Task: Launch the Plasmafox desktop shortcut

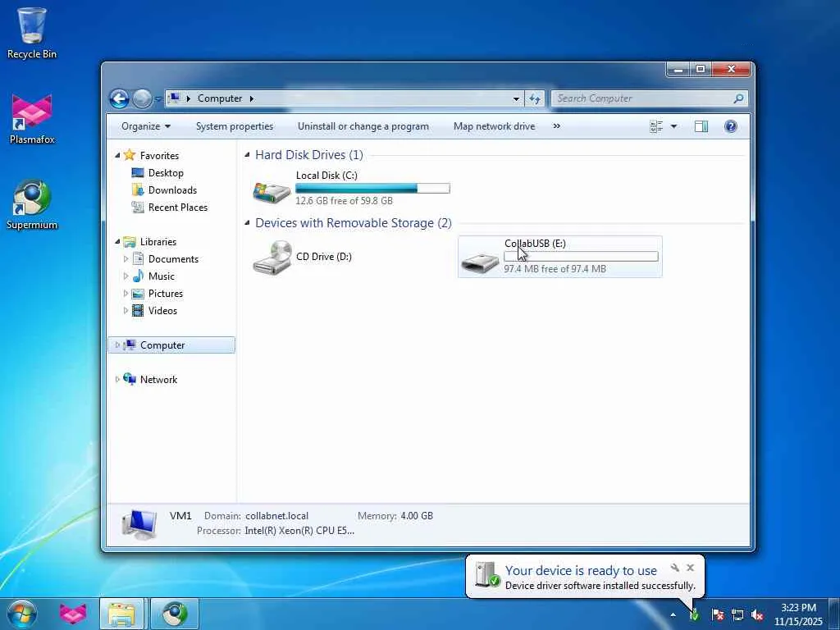Action: click(x=32, y=118)
